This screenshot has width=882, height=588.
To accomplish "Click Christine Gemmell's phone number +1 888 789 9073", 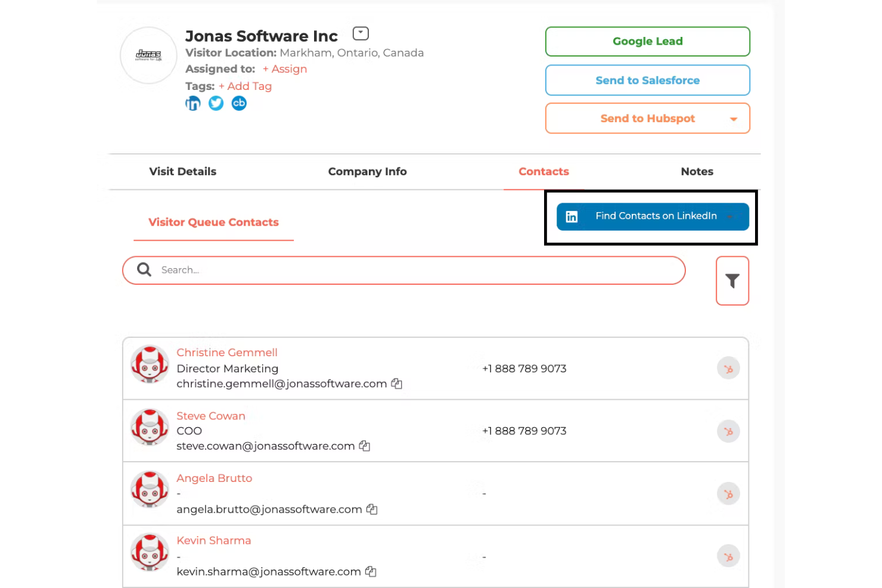I will point(524,369).
